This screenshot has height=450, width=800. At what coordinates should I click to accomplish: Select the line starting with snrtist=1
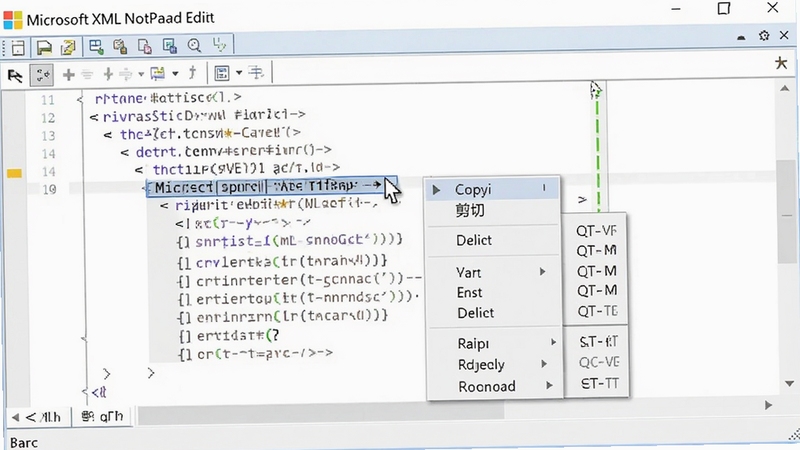(x=289, y=239)
